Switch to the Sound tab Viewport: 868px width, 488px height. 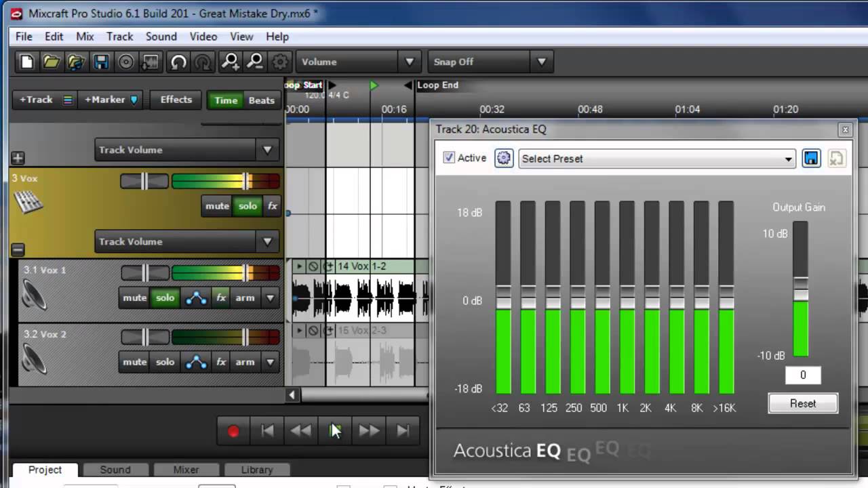pos(115,470)
